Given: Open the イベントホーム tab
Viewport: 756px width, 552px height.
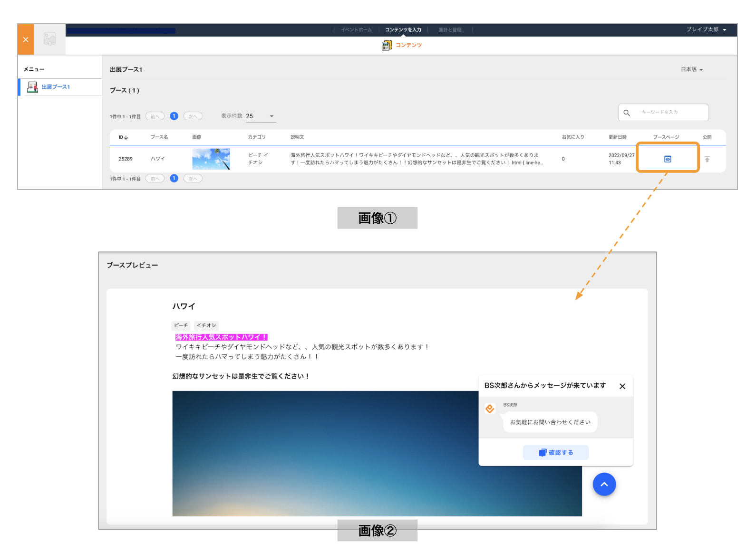Looking at the screenshot, I should pos(356,30).
